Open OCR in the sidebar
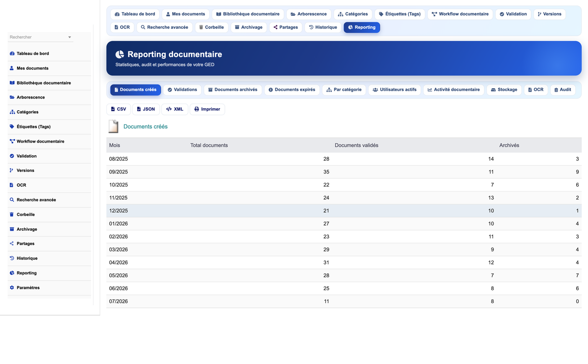The height and width of the screenshot is (364, 588). point(49,185)
